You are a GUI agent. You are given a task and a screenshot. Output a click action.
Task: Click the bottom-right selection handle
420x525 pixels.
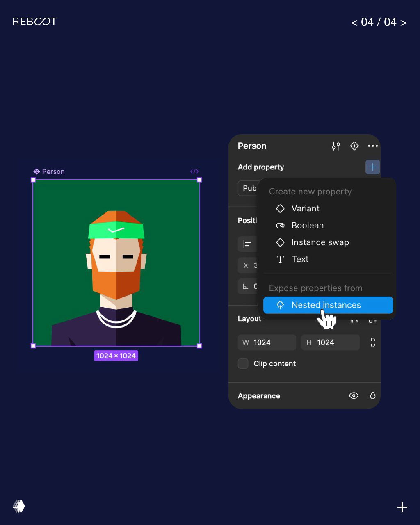click(x=199, y=346)
